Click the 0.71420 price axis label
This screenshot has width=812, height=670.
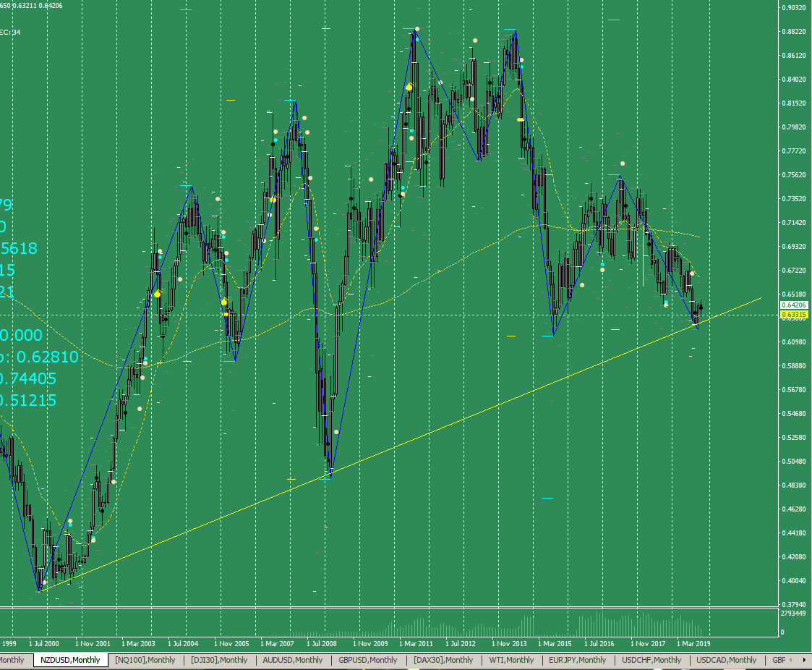coord(794,222)
